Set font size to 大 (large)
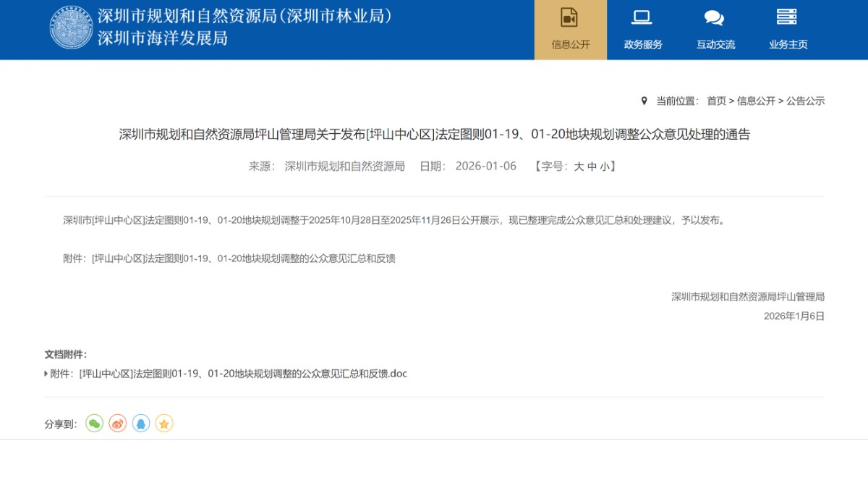The height and width of the screenshot is (488, 868). coord(579,167)
